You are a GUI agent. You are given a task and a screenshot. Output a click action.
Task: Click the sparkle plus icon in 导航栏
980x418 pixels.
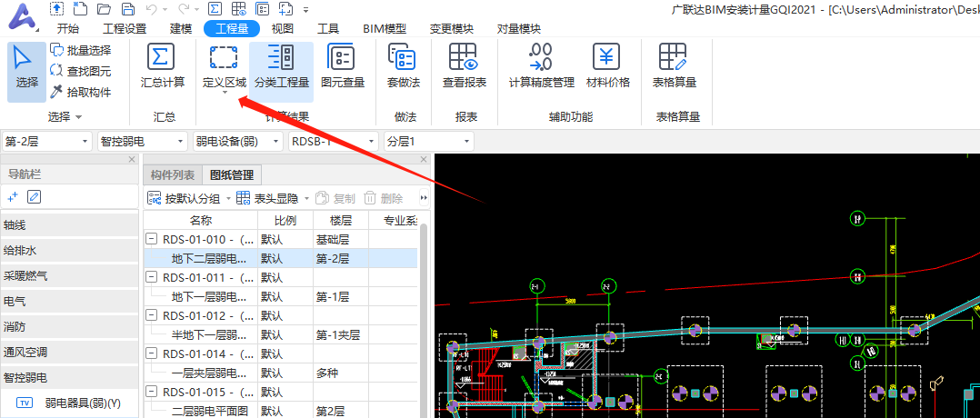pos(13,197)
